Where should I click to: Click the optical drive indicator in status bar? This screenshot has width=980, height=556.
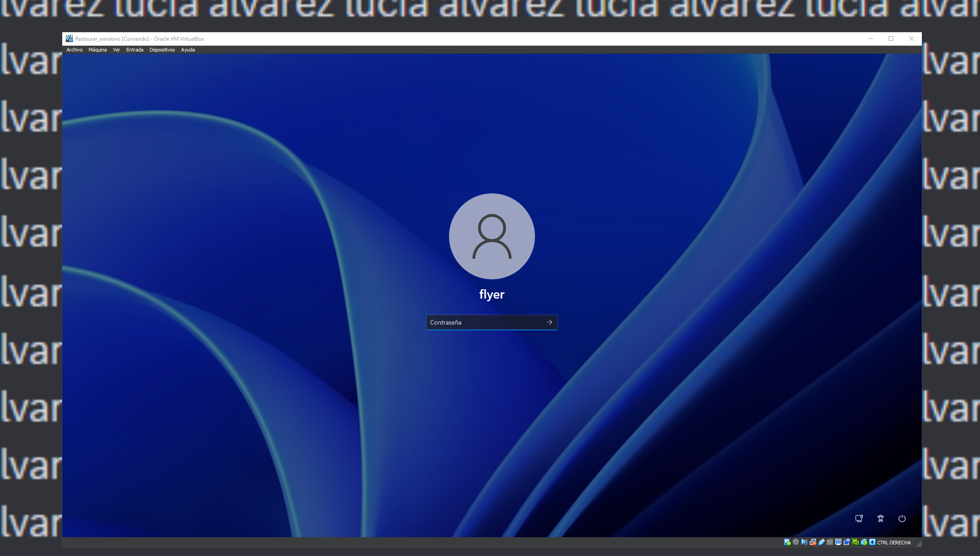[796, 542]
